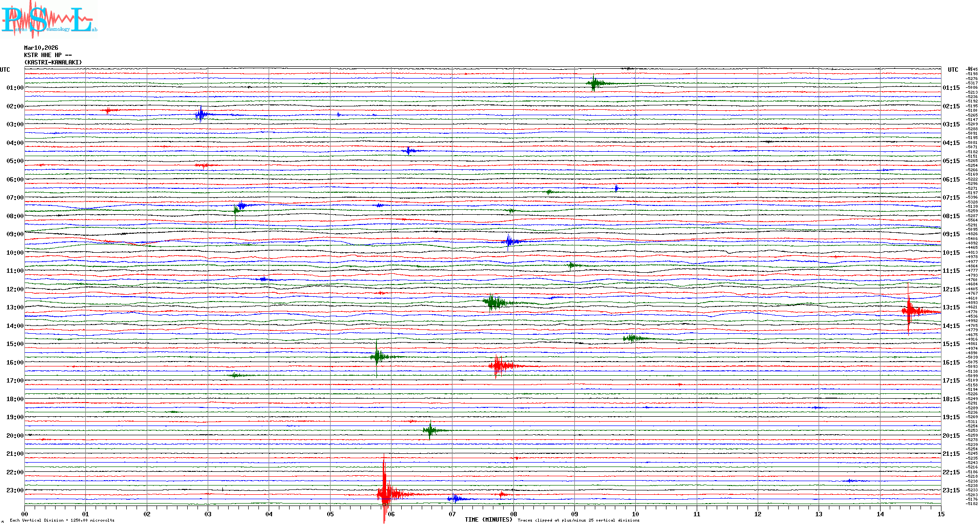Click the red seismic burst at 13:15 right edge
The width and height of the screenshot is (980, 527).
[909, 311]
